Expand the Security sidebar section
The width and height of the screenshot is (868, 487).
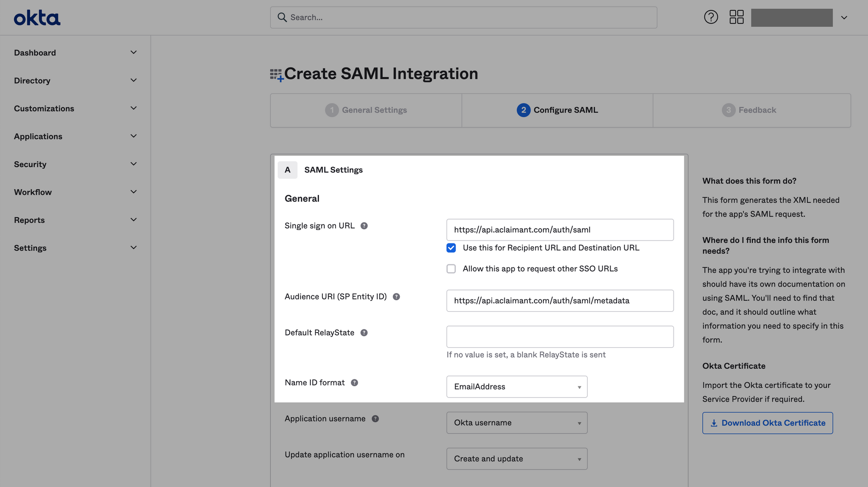pos(76,164)
